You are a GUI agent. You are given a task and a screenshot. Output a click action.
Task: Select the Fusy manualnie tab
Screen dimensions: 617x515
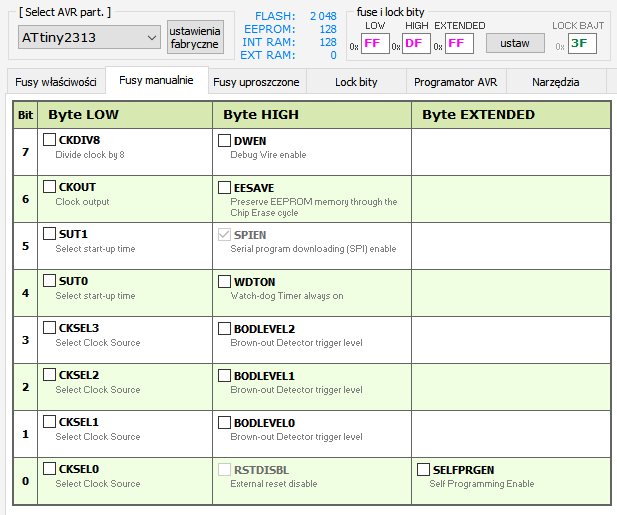click(x=156, y=80)
